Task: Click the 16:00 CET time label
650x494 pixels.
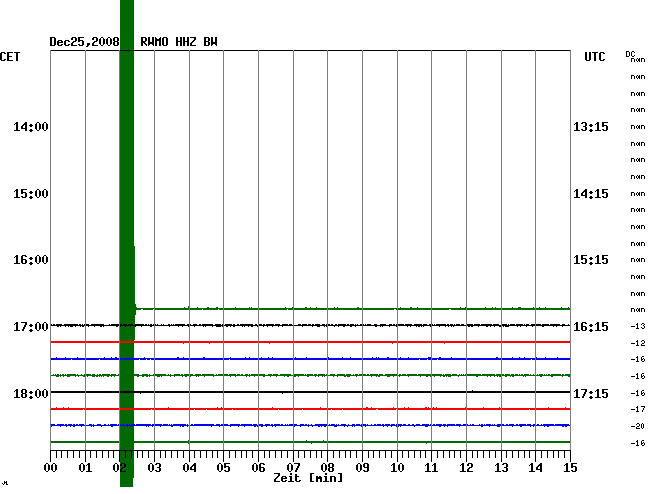Action: click(31, 260)
